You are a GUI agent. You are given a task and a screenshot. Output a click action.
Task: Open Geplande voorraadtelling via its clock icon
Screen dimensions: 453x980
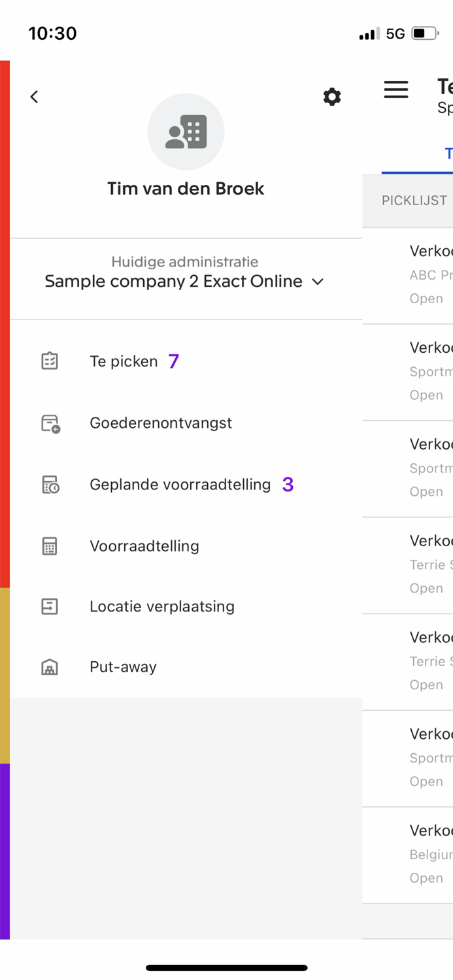(x=50, y=484)
